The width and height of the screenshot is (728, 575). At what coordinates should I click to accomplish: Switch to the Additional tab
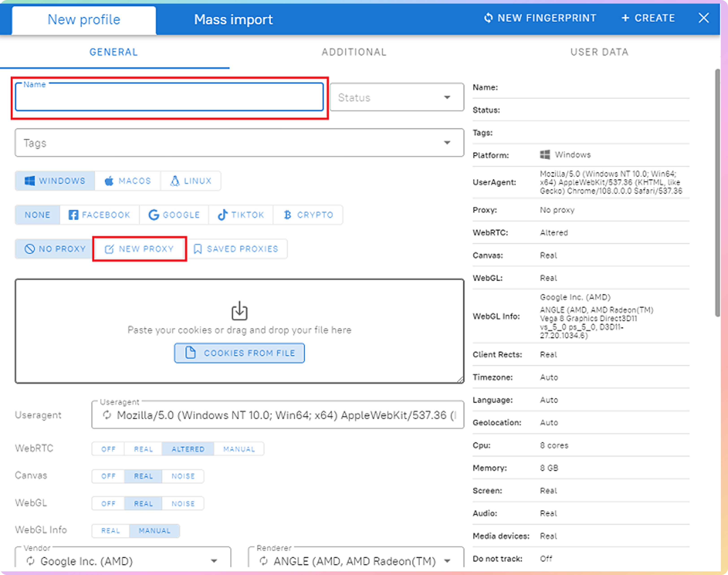click(354, 52)
